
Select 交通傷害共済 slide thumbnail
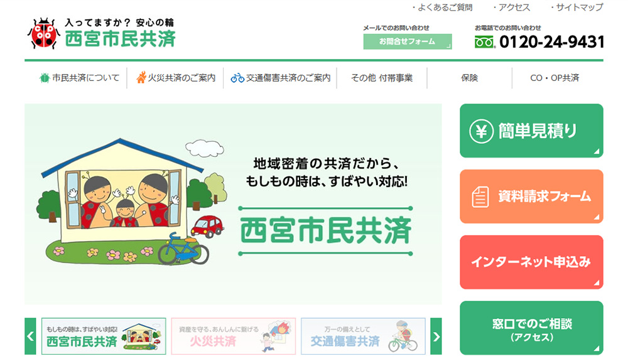(x=363, y=336)
